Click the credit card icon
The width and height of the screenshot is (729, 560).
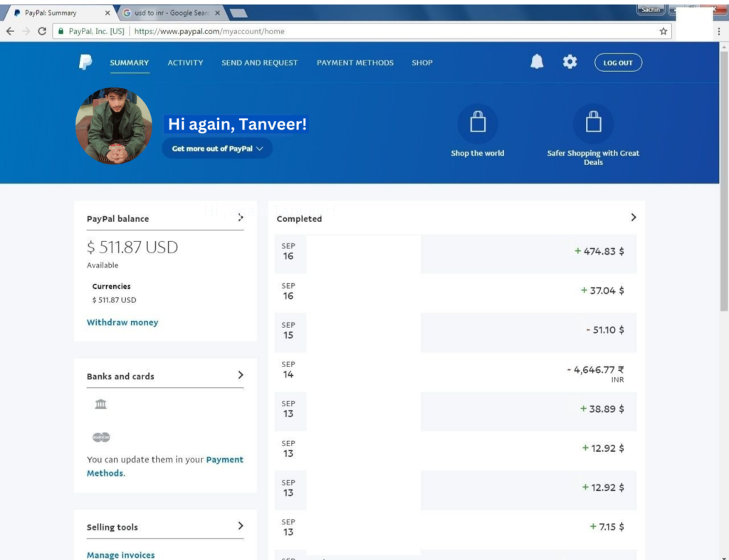pyautogui.click(x=101, y=437)
